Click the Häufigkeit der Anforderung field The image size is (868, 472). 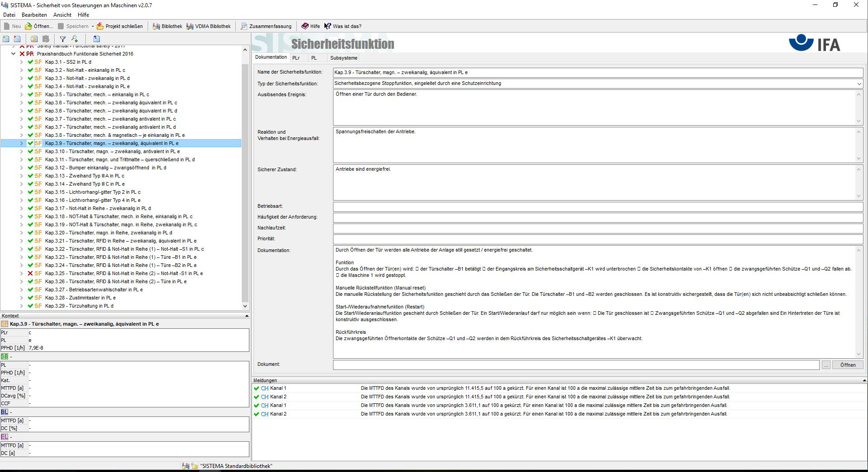click(598, 217)
